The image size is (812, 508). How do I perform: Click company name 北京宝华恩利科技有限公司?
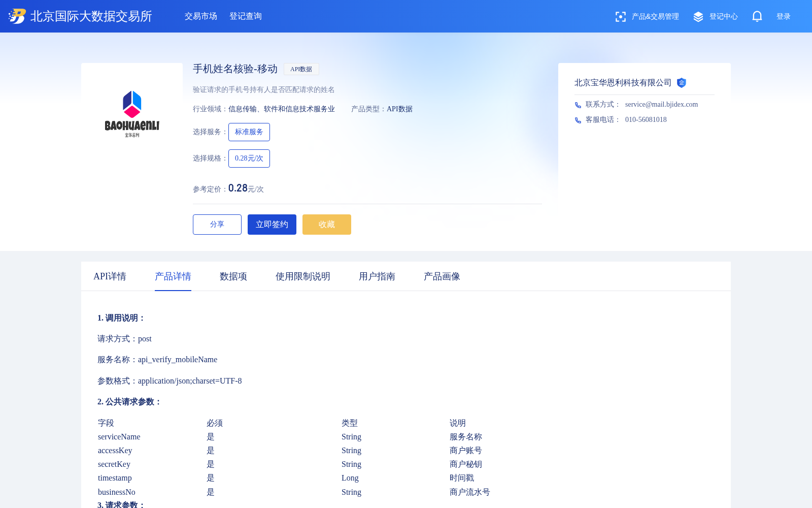point(623,83)
